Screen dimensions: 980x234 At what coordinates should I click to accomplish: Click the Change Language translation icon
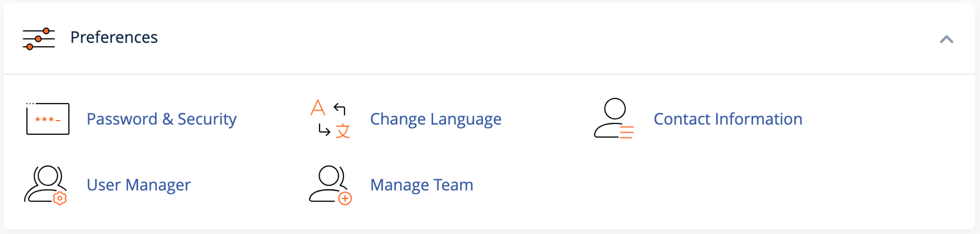click(x=330, y=119)
